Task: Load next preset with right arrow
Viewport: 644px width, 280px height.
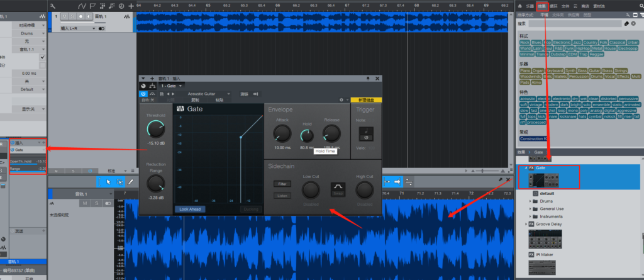Action: [174, 94]
